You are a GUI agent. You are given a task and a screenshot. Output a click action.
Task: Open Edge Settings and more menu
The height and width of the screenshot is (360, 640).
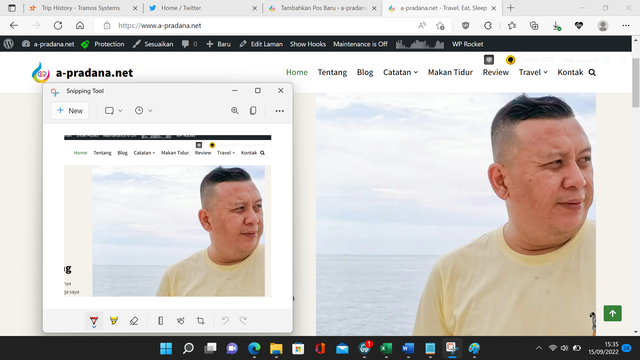(626, 25)
